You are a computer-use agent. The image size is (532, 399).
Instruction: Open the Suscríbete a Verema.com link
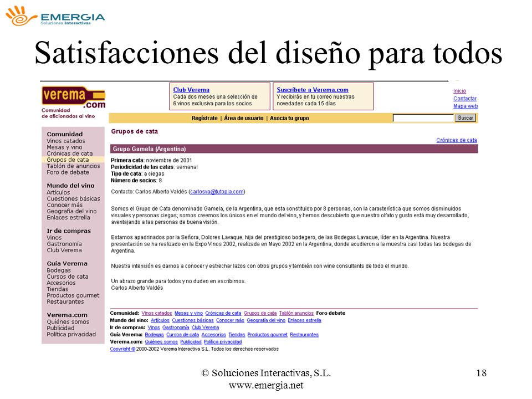313,90
